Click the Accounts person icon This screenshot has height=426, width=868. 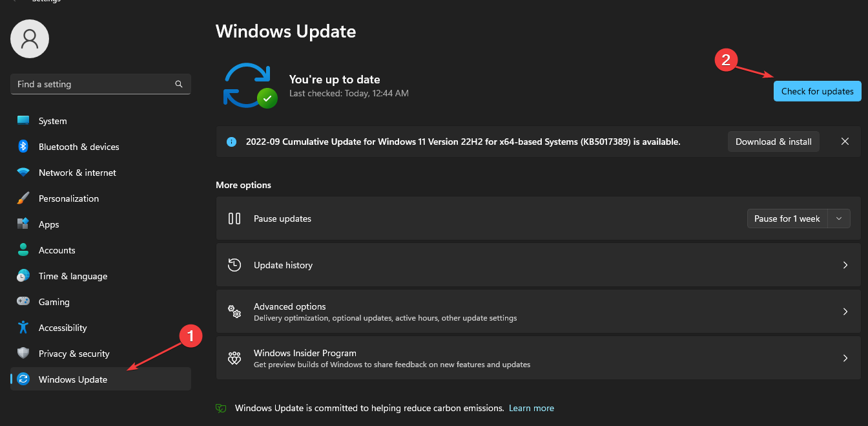[x=23, y=250]
